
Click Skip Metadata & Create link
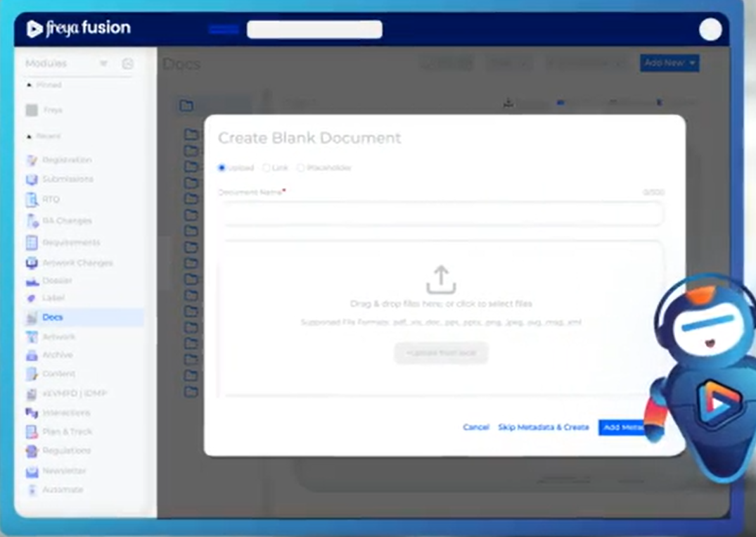point(544,427)
